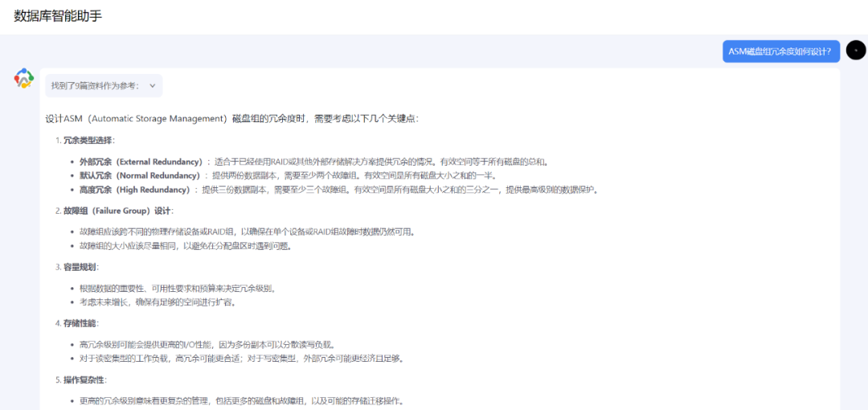Click the 默认冗余 (Normal Redundancy) bold term
Viewport: 868px width, 410px height.
click(140, 175)
